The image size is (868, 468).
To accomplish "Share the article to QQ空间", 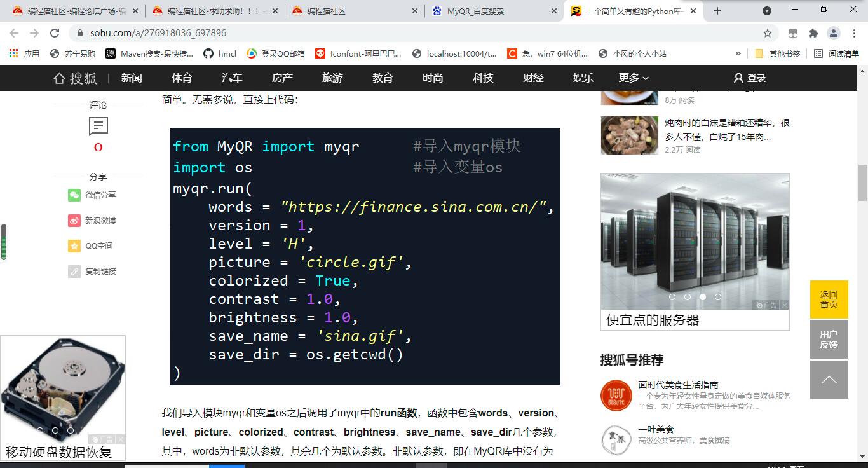I will 90,246.
